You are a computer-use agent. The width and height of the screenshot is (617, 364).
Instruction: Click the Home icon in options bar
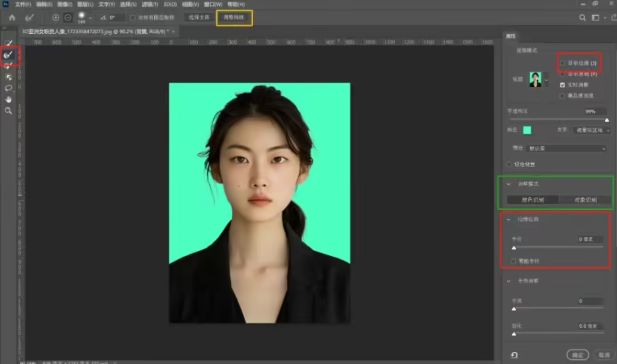click(x=11, y=17)
